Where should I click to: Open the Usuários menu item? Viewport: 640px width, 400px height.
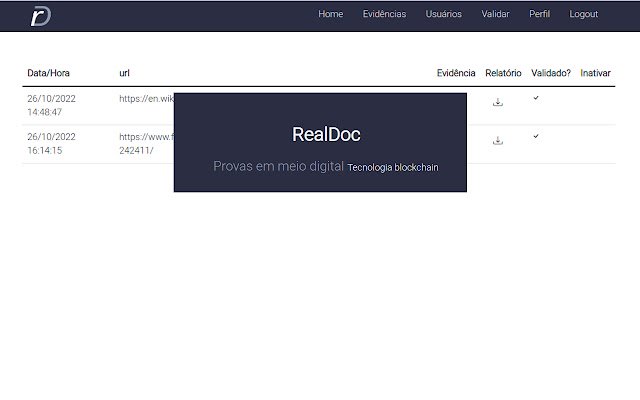tap(443, 14)
